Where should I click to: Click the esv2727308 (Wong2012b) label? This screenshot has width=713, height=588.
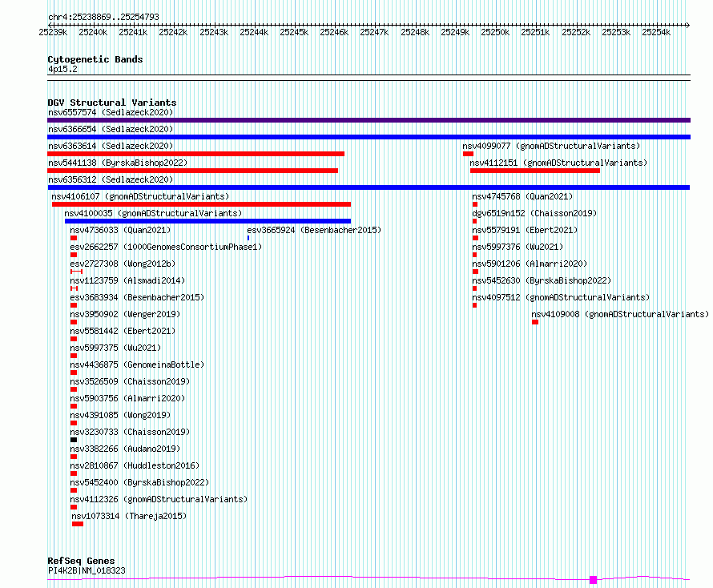click(123, 264)
